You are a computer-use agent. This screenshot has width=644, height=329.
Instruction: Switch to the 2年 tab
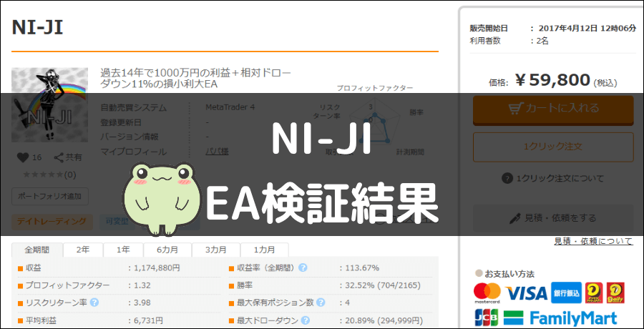[x=83, y=250]
